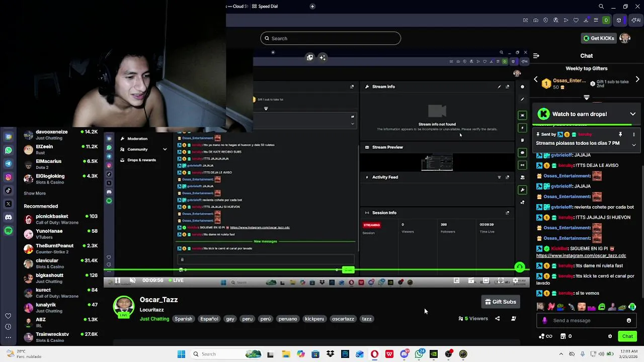Open Opera AI (Aria) button
The height and width of the screenshot is (362, 644).
click(x=636, y=20)
